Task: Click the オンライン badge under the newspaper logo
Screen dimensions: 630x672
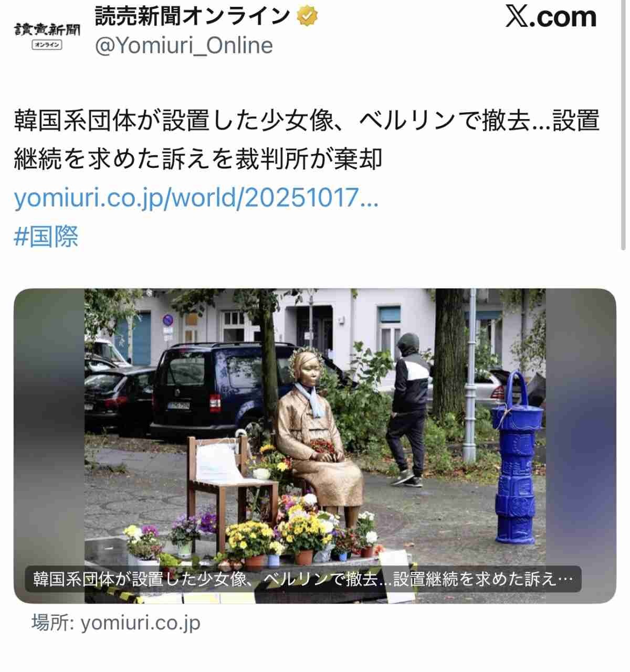Action: tap(47, 45)
